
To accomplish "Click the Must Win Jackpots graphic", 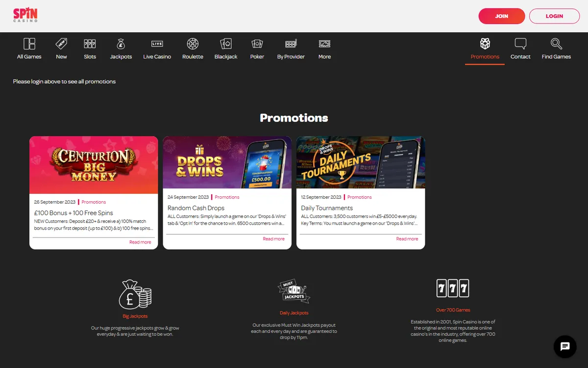I will (x=294, y=291).
